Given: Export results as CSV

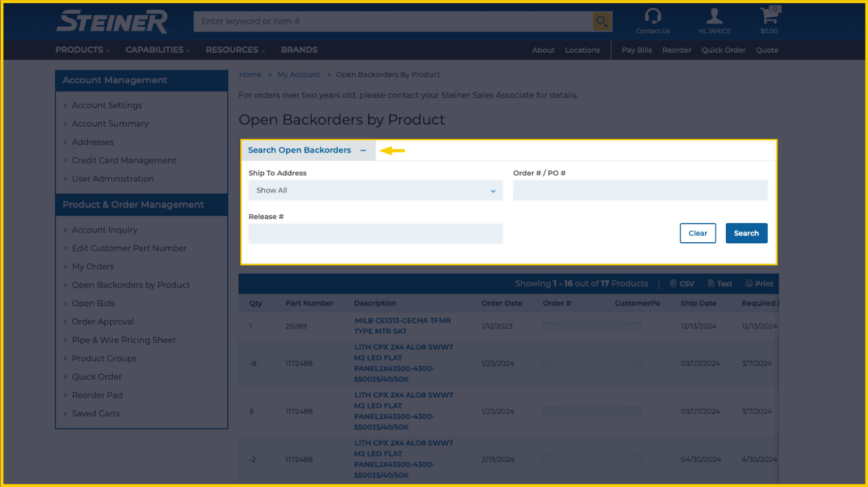Looking at the screenshot, I should click(682, 284).
